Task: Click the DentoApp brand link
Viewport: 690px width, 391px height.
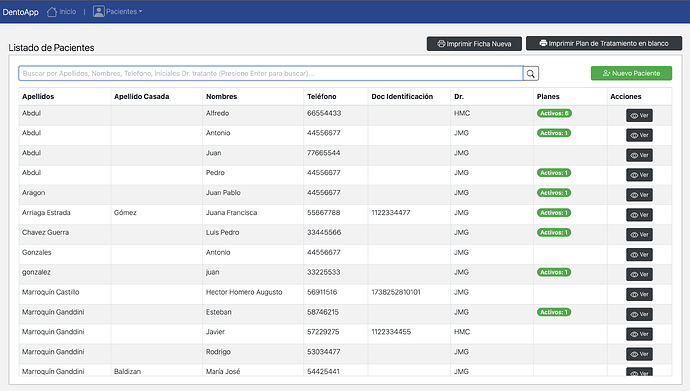Action: 21,12
